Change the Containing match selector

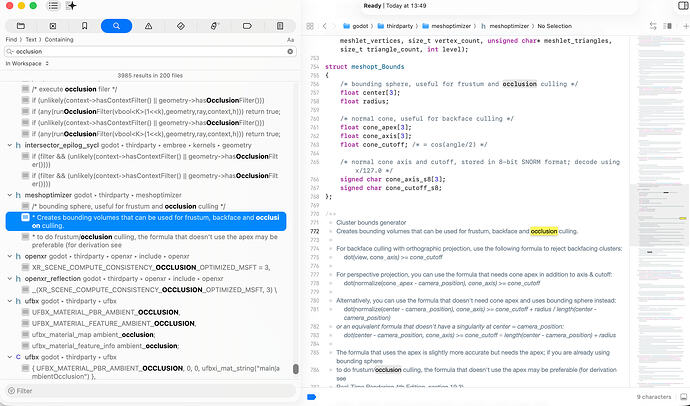[59, 40]
